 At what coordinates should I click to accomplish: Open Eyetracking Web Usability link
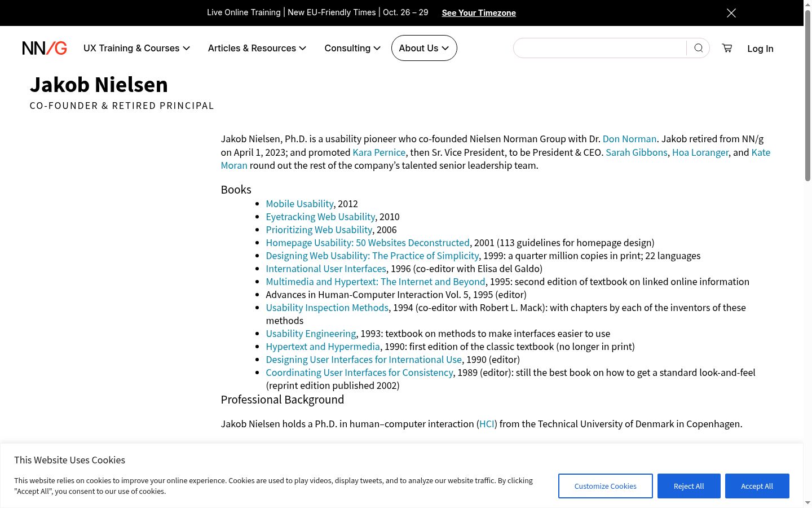point(320,217)
